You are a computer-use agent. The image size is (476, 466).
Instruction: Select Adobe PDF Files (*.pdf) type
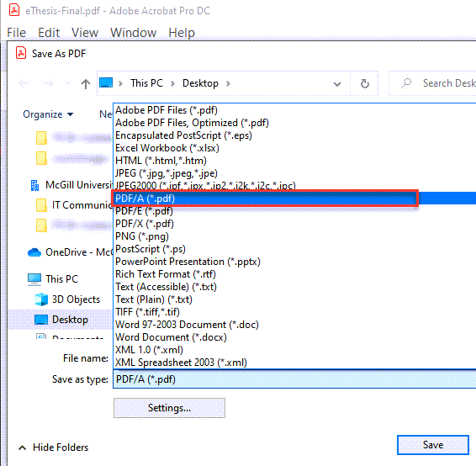pos(167,110)
